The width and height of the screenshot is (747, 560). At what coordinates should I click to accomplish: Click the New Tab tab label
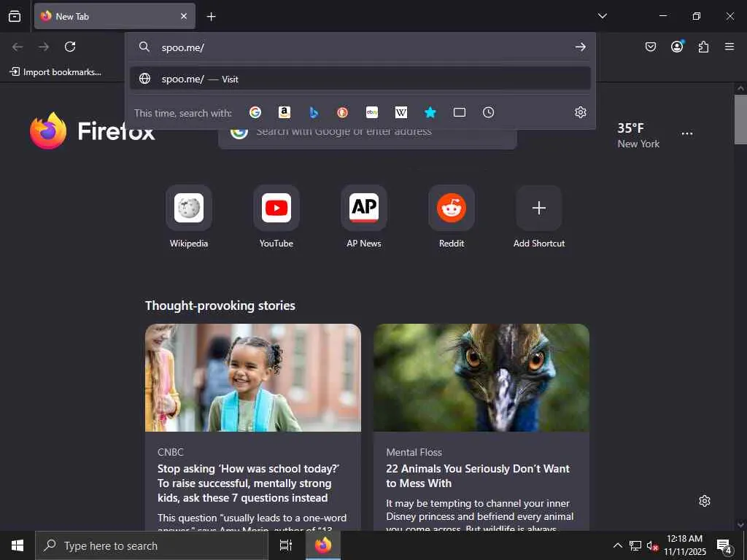tap(72, 16)
